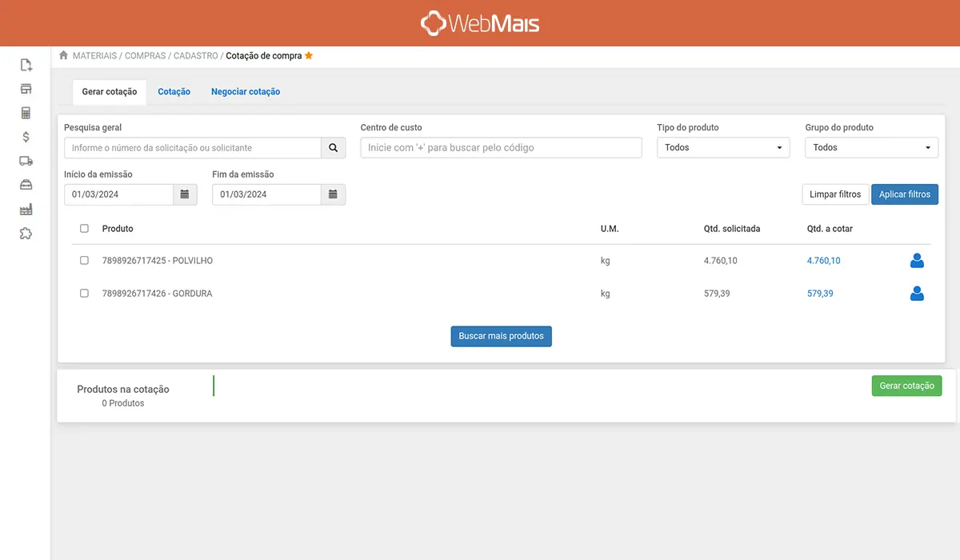Screen dimensions: 960x560
Task: Open the calendar picker for Fim da emissão
Action: tap(333, 194)
